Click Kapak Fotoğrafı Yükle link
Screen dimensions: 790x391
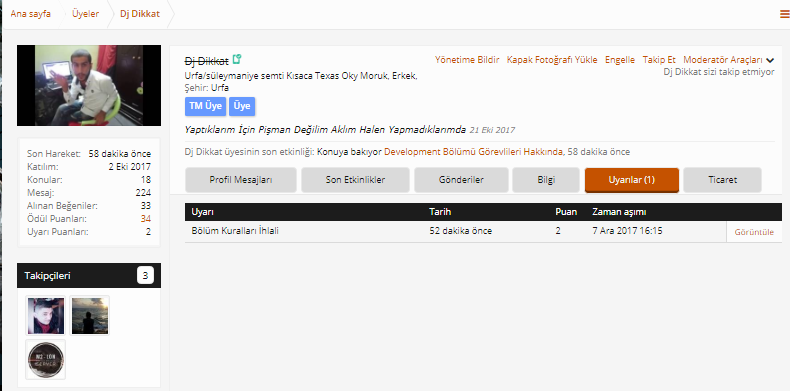(x=552, y=60)
